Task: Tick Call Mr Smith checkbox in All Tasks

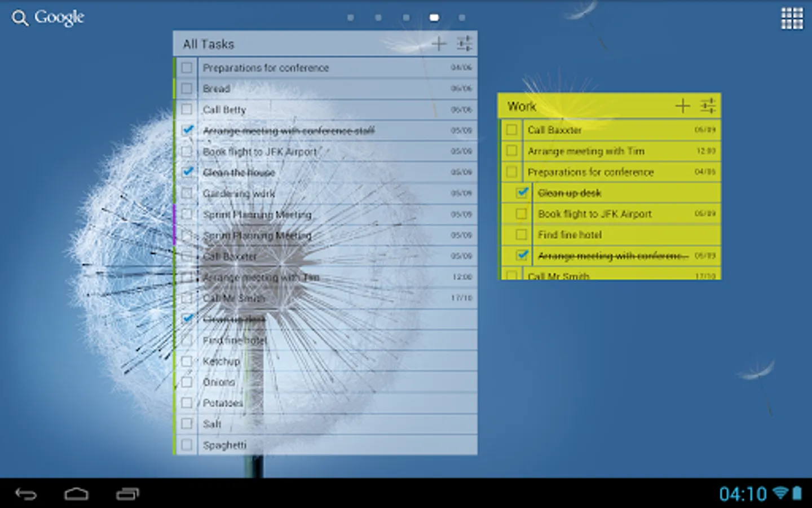Action: [187, 298]
